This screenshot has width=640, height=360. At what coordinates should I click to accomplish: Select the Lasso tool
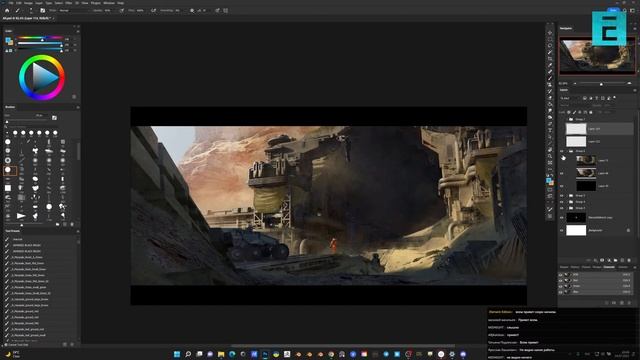point(550,46)
